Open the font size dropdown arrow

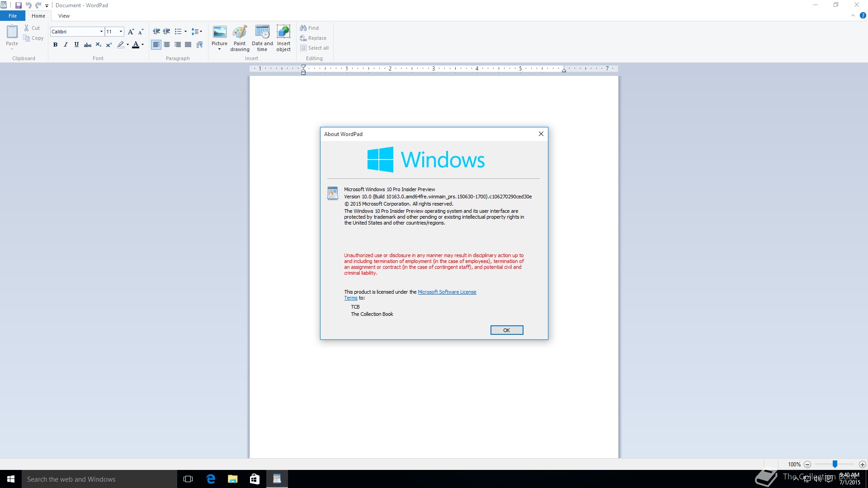coord(121,32)
